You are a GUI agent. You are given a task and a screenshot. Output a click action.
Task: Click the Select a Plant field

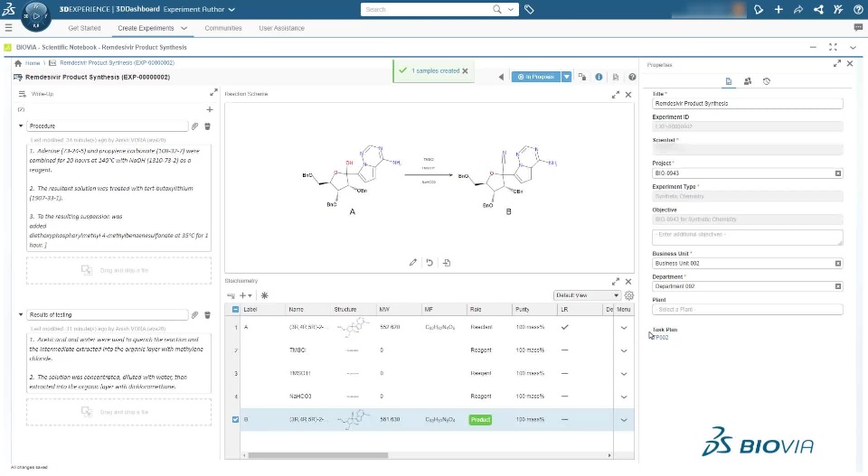click(x=748, y=310)
